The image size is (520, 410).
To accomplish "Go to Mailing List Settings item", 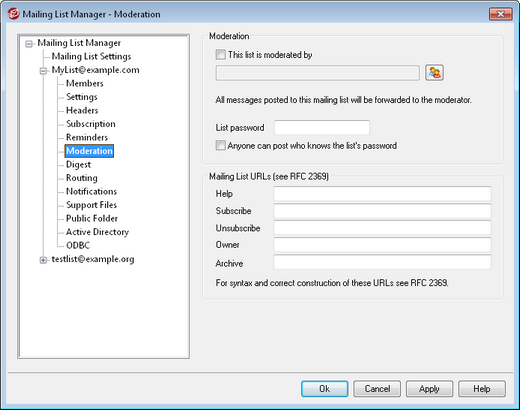I will [91, 56].
